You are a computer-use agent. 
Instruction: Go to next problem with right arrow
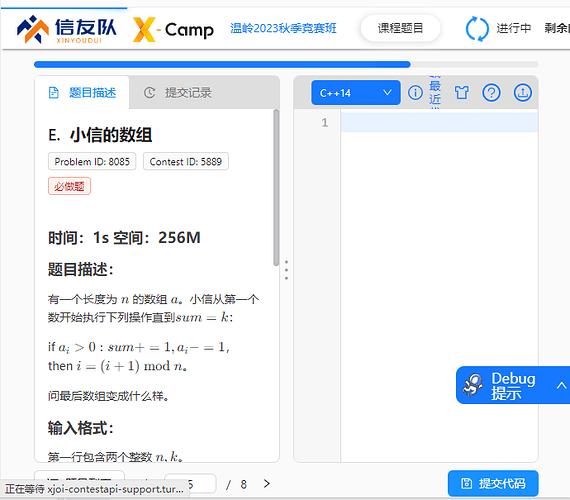click(267, 483)
